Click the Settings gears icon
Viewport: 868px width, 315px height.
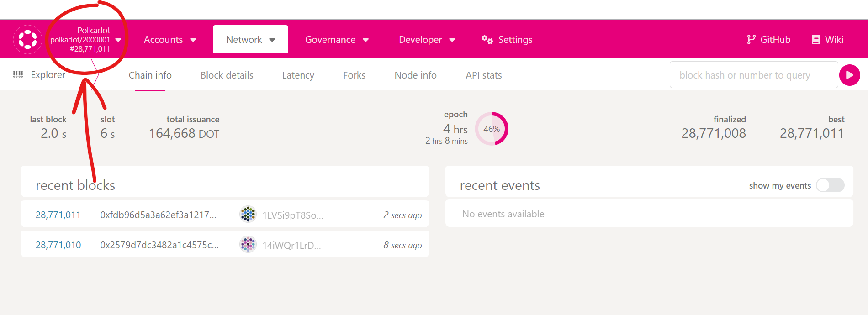(487, 40)
